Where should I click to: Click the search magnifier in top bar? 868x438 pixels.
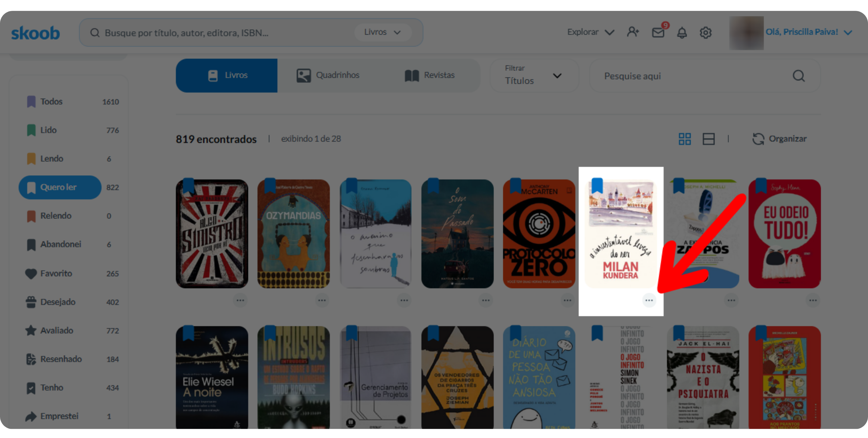(x=95, y=33)
